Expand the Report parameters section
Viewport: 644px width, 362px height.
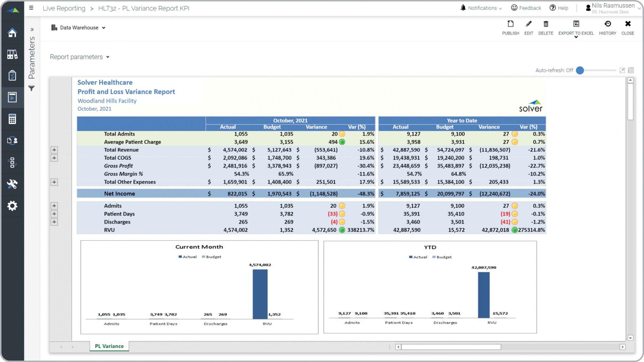coord(79,57)
